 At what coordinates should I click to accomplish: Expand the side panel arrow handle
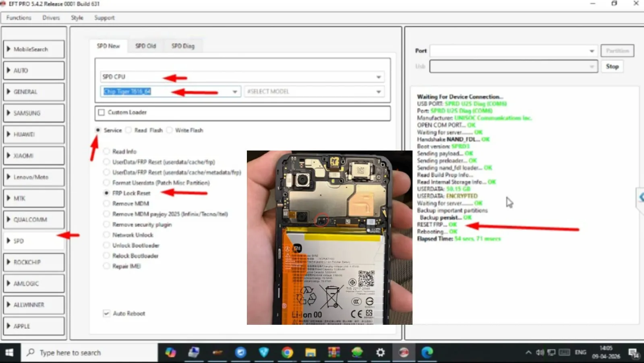pyautogui.click(x=640, y=197)
